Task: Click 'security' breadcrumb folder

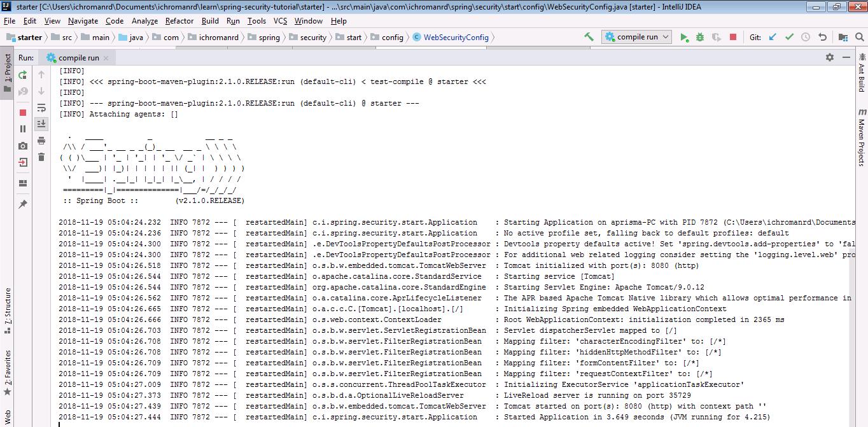Action: tap(308, 37)
